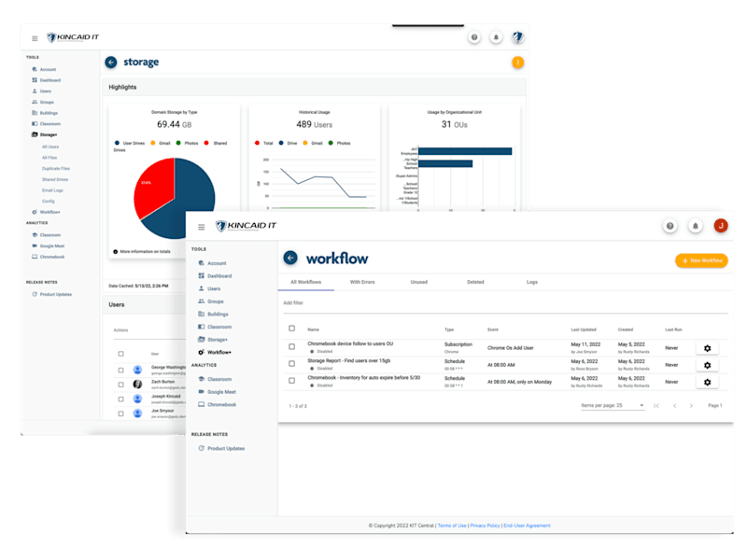Go back using the arrow beside storage title
The image size is (747, 560).
click(111, 62)
